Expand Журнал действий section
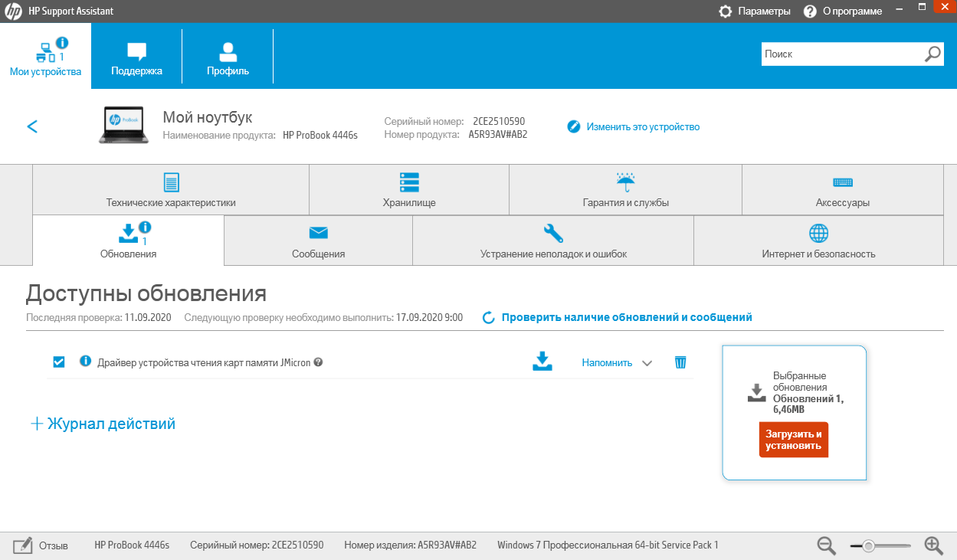The image size is (957, 560). [x=103, y=424]
